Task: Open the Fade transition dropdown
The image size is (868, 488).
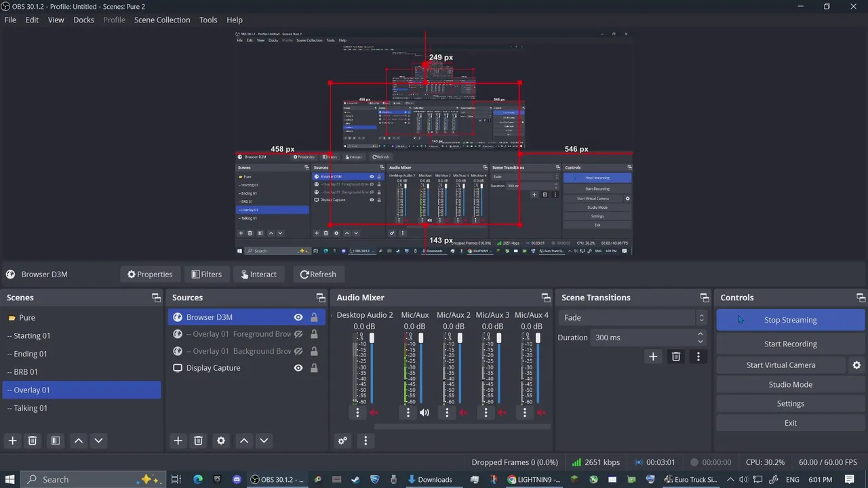Action: coord(633,317)
